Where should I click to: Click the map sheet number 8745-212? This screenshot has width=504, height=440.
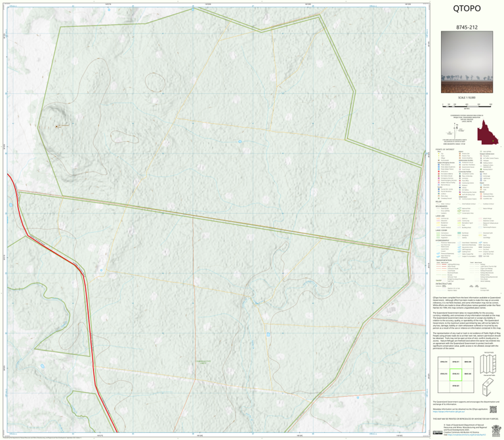(467, 28)
